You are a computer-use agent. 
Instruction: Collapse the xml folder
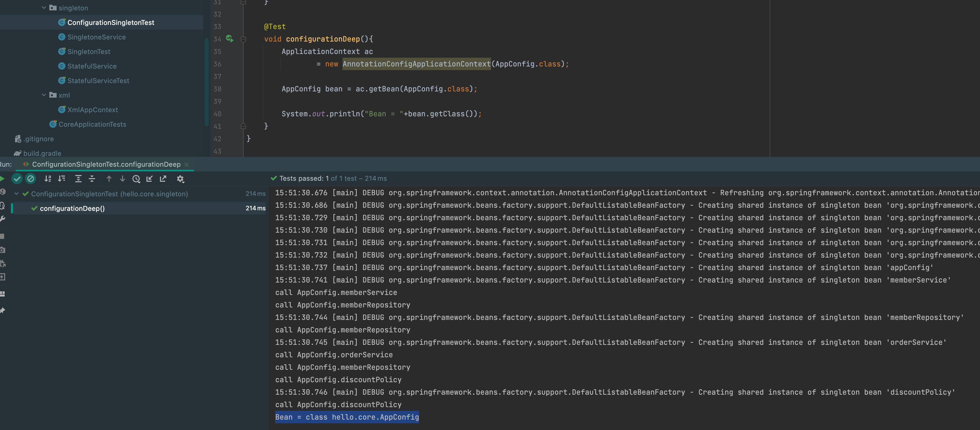coord(44,95)
